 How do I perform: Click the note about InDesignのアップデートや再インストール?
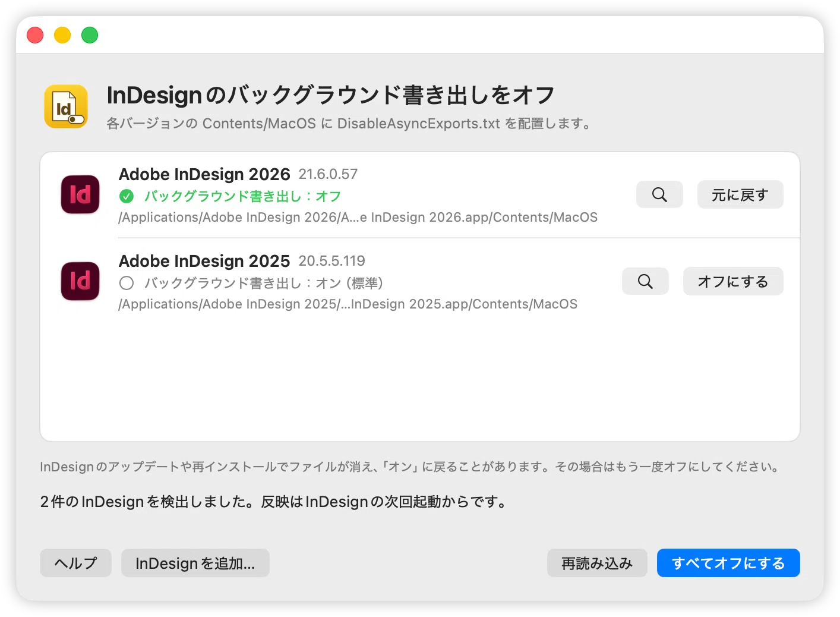[x=410, y=467]
